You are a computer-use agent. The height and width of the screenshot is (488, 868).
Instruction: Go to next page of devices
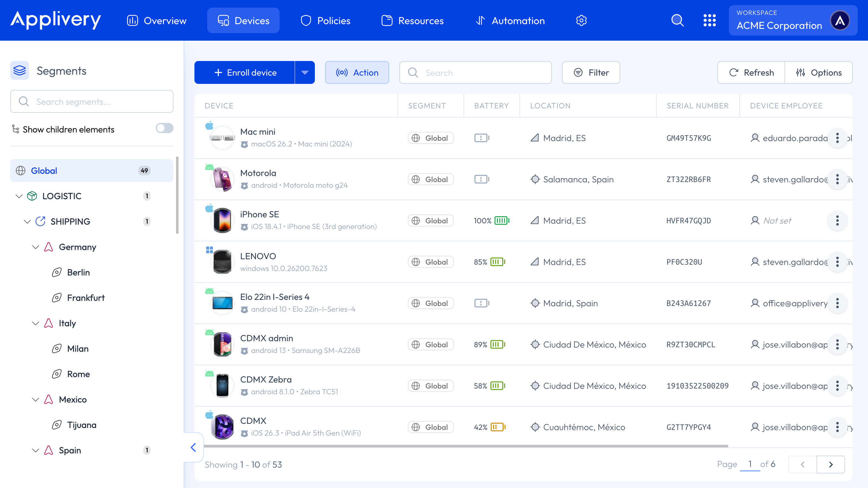click(831, 465)
